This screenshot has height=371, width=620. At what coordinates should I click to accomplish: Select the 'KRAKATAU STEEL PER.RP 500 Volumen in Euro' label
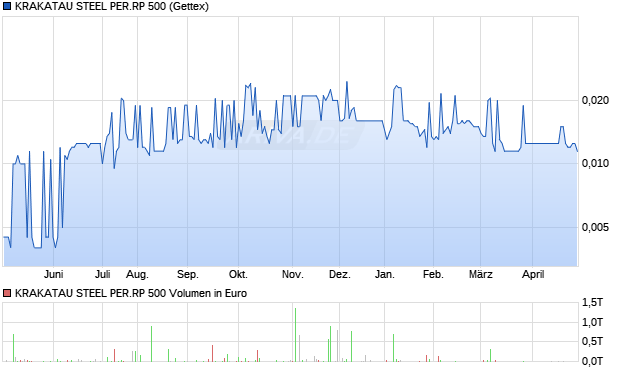tap(130, 293)
